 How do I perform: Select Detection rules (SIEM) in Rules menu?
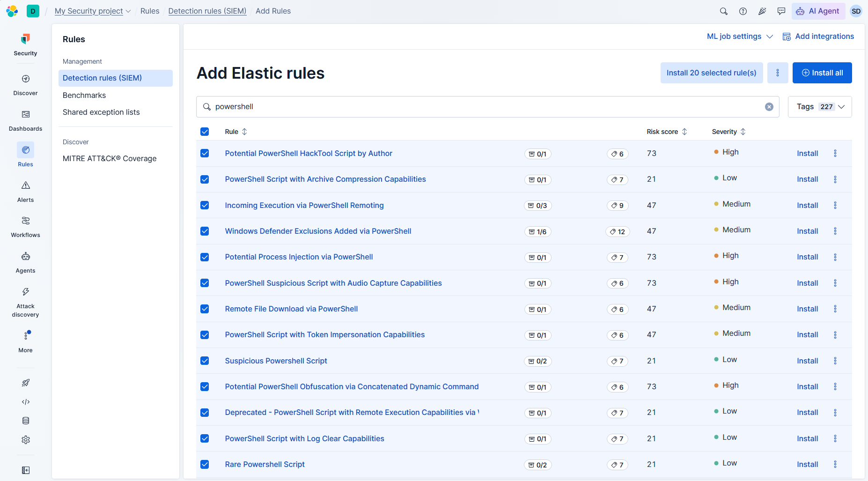coord(116,78)
